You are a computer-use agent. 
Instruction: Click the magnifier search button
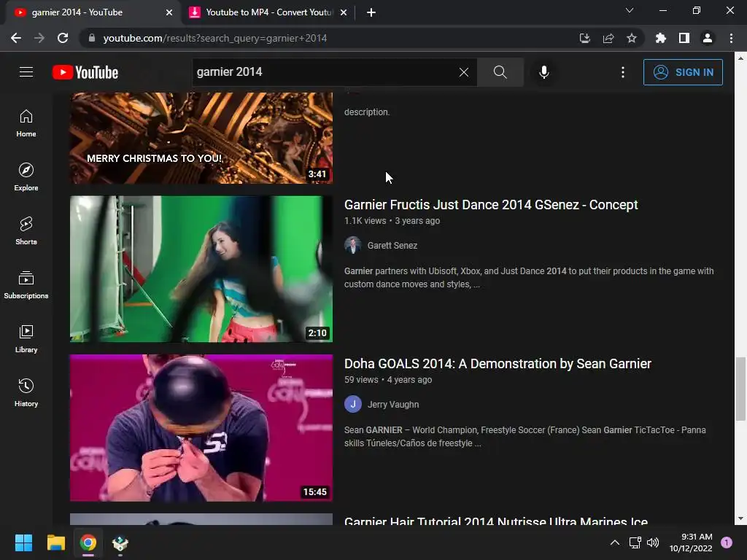coord(500,72)
